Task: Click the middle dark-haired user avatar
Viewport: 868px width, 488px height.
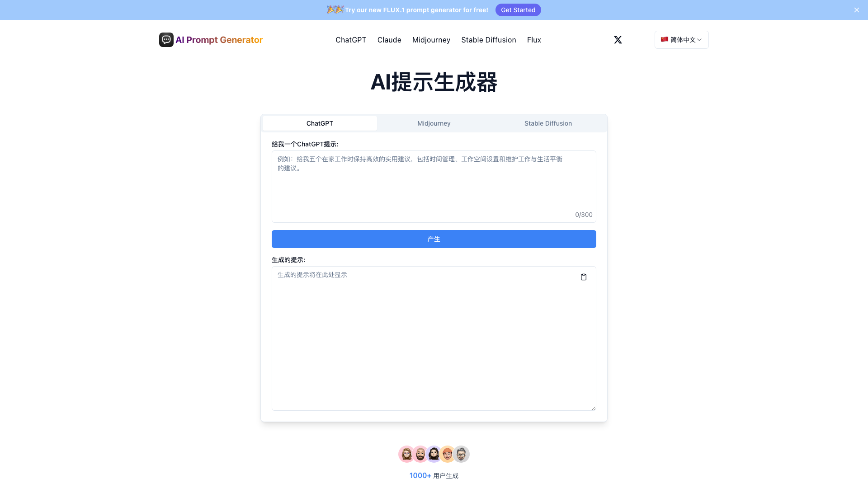Action: coord(434,454)
